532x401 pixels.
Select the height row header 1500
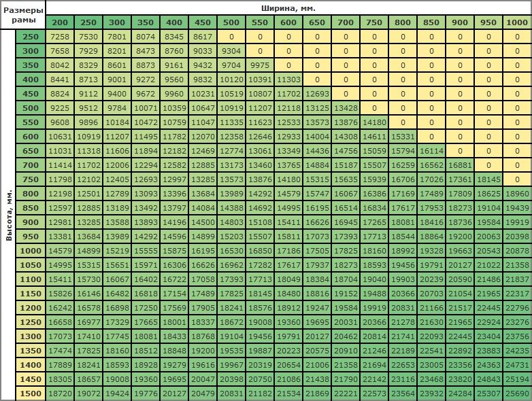click(x=31, y=394)
